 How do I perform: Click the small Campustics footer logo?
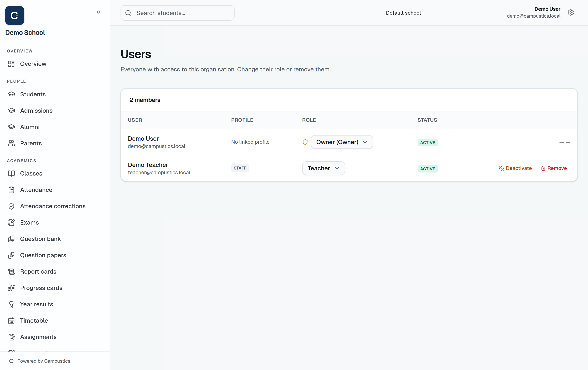tap(11, 361)
